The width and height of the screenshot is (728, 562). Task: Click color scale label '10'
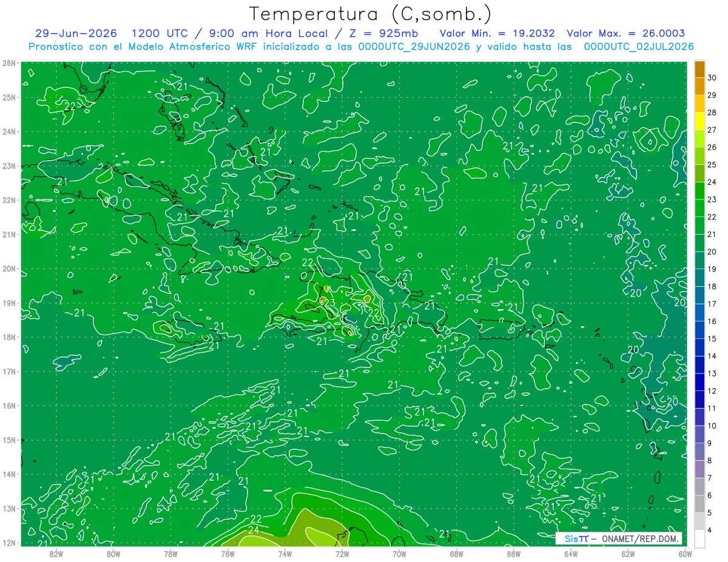click(x=712, y=426)
